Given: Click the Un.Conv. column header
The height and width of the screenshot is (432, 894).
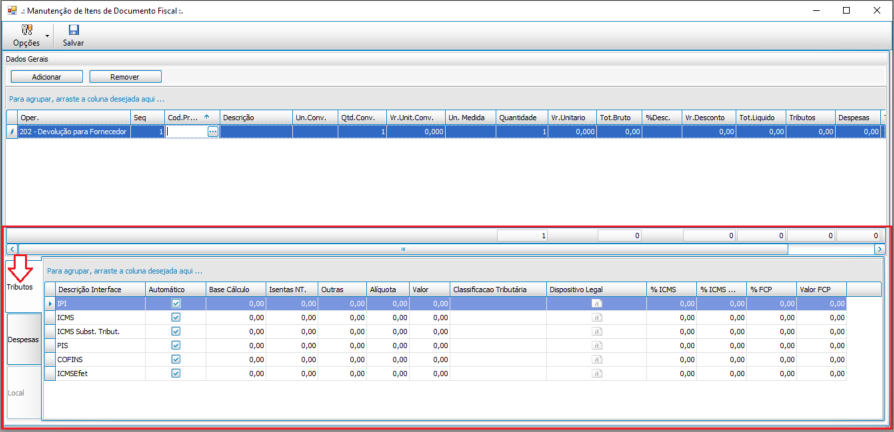Looking at the screenshot, I should 315,117.
